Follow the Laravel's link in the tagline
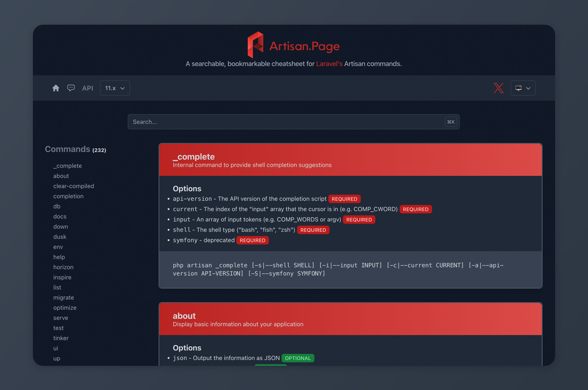 coord(329,64)
